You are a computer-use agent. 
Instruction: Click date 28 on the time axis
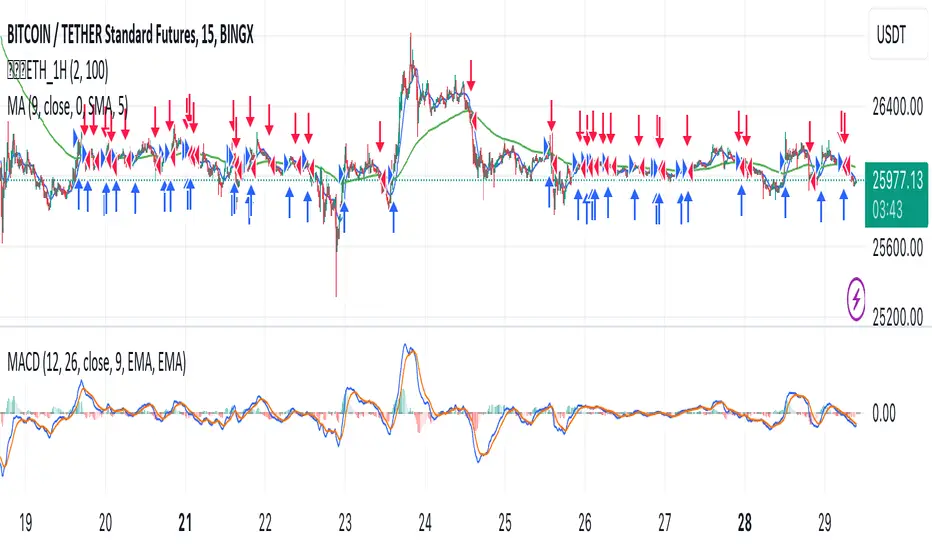[744, 523]
